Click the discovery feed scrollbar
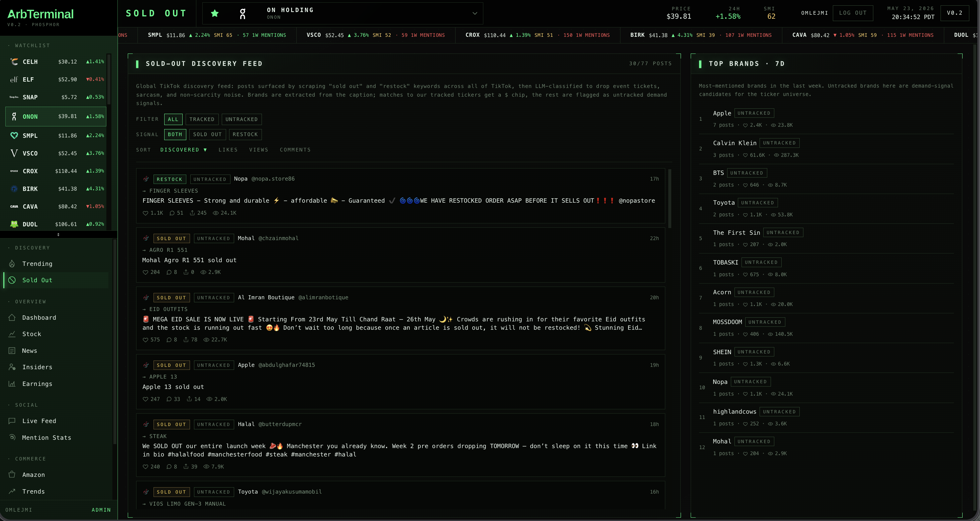980x521 pixels. coord(670,199)
